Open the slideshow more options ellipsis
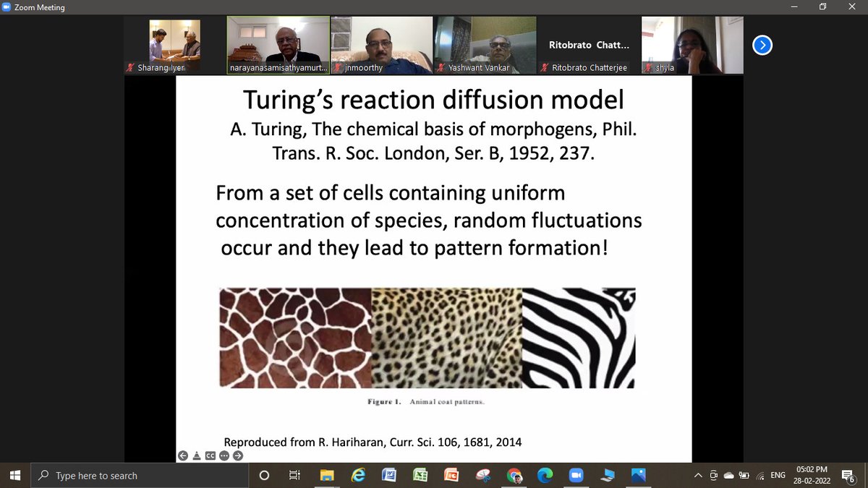Image resolution: width=868 pixels, height=488 pixels. click(x=224, y=455)
